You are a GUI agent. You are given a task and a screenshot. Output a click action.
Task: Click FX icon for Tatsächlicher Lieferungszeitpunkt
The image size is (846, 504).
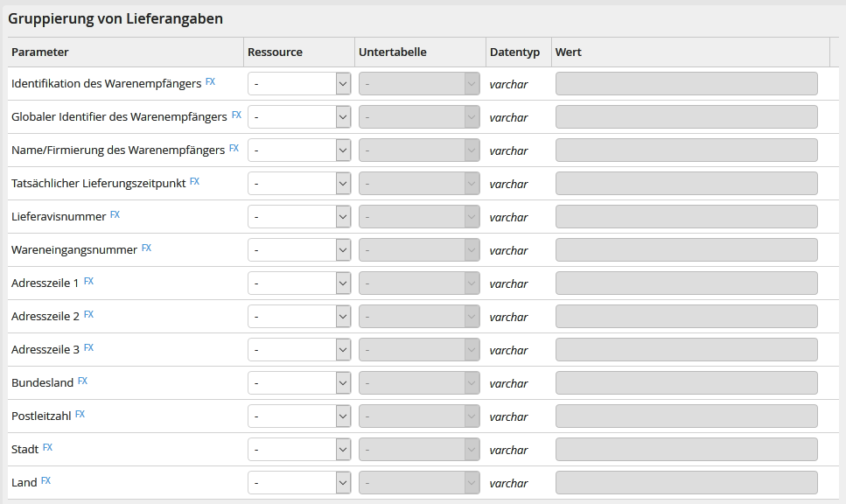pos(194,182)
